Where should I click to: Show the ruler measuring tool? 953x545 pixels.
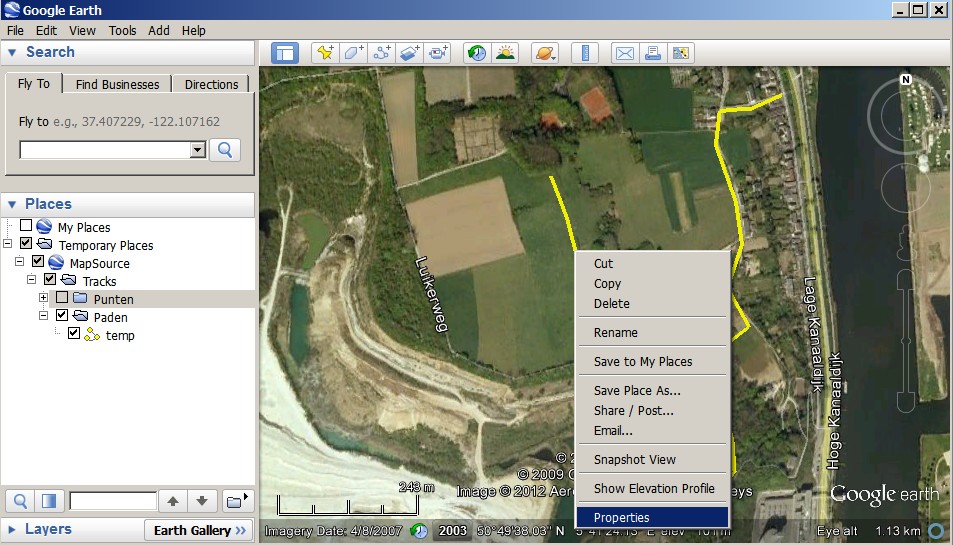click(x=585, y=53)
